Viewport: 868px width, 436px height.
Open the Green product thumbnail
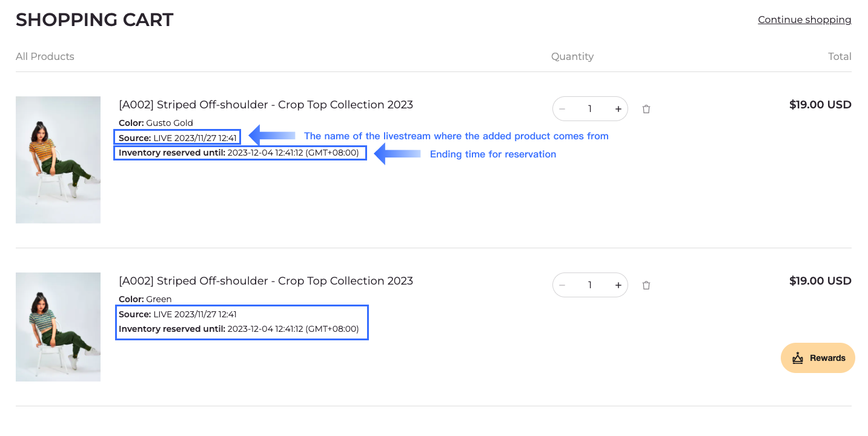[x=58, y=327]
